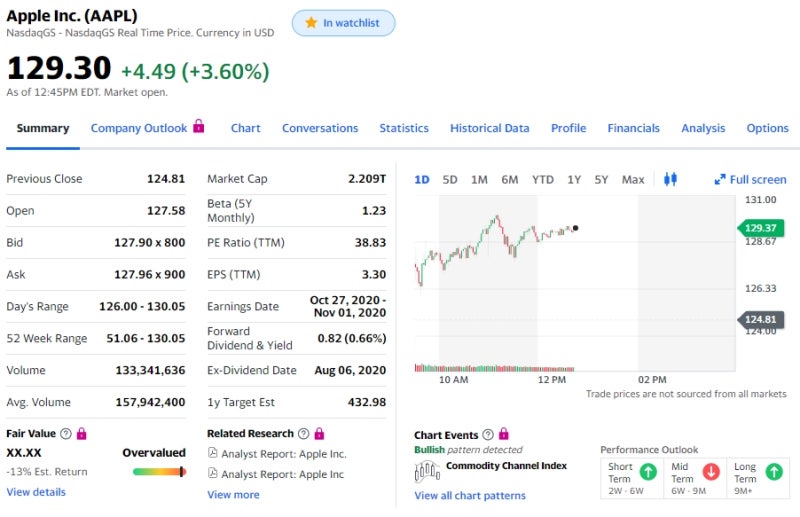Switch to the Chart tab
800x517 pixels.
click(x=245, y=128)
